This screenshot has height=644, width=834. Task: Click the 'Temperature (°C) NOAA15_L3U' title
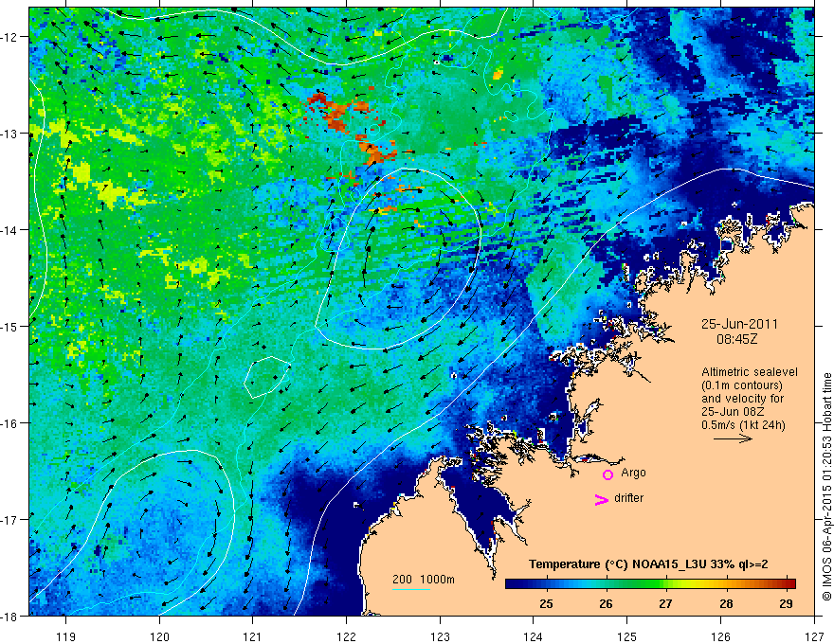pos(617,564)
